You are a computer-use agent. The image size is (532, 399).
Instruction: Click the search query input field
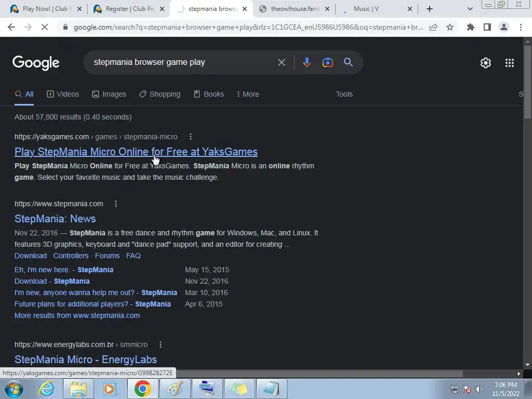click(183, 62)
